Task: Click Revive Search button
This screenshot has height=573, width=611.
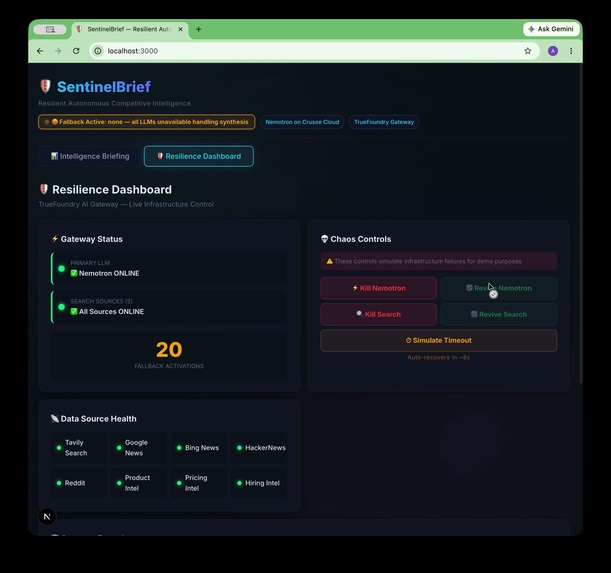Action: [498, 314]
